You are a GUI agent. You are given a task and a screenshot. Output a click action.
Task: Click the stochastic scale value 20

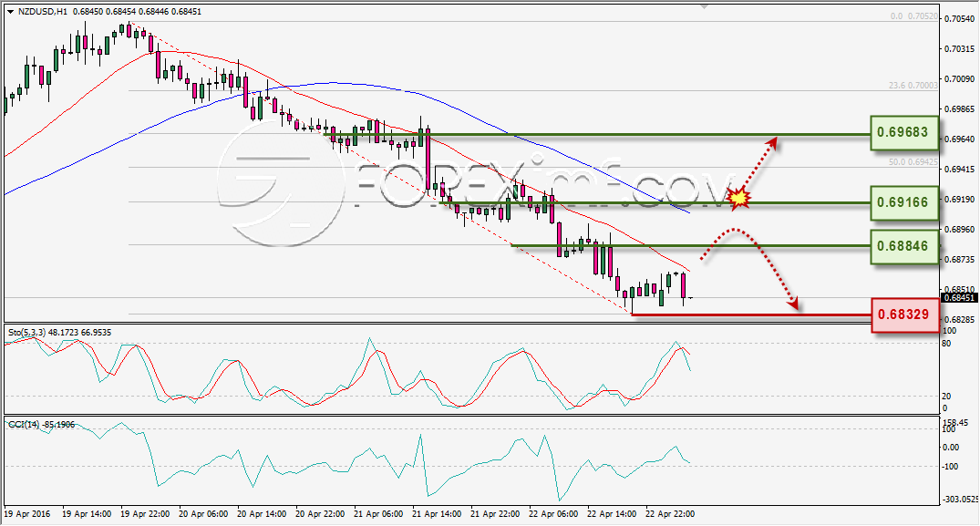[946, 397]
